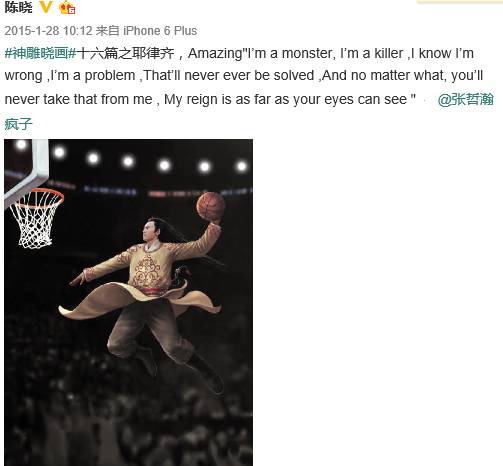503x466 pixels.
Task: Click the long-haired figure's face
Action: click(x=148, y=231)
